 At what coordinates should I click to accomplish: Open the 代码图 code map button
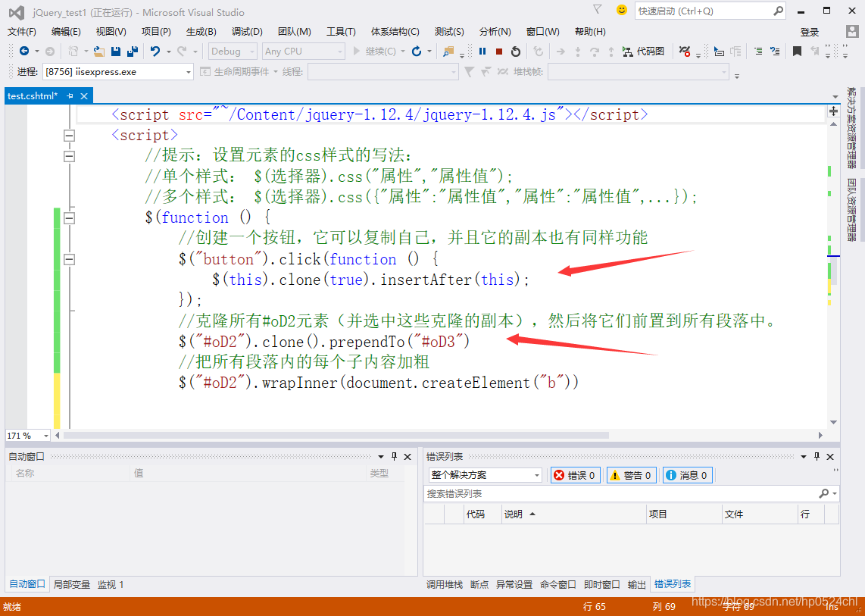(643, 52)
